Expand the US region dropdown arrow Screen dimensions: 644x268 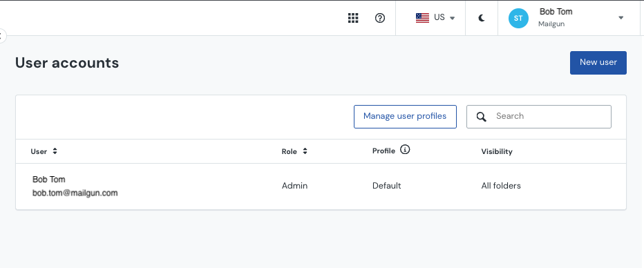[452, 18]
